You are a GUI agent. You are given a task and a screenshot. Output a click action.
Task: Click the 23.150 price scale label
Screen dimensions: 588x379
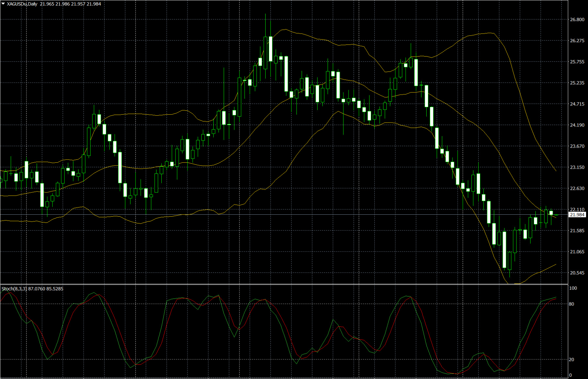pyautogui.click(x=577, y=167)
